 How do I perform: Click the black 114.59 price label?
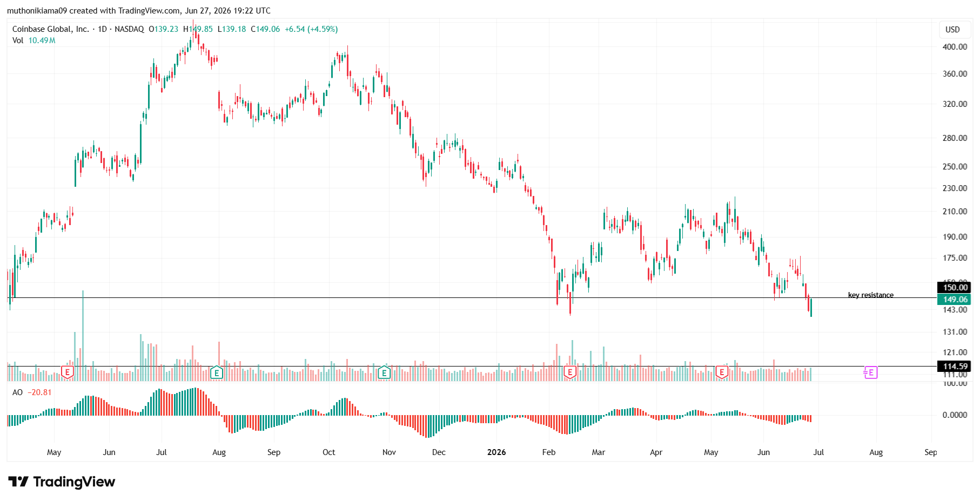tap(955, 367)
